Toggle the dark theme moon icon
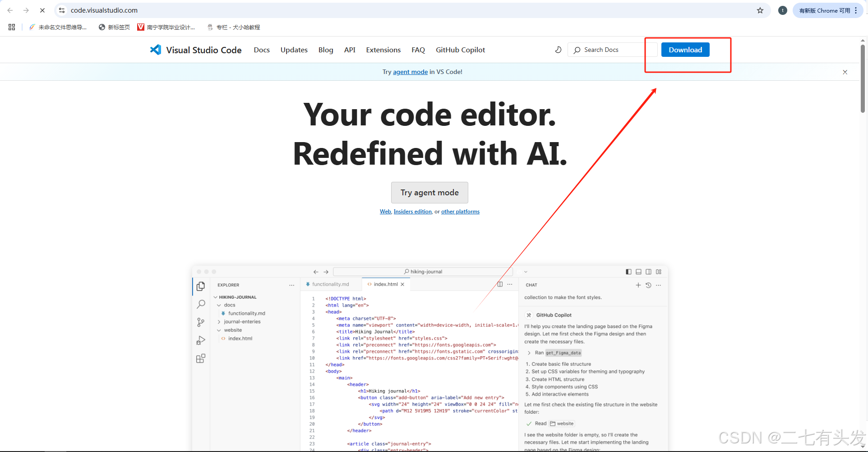This screenshot has width=868, height=452. coord(558,50)
